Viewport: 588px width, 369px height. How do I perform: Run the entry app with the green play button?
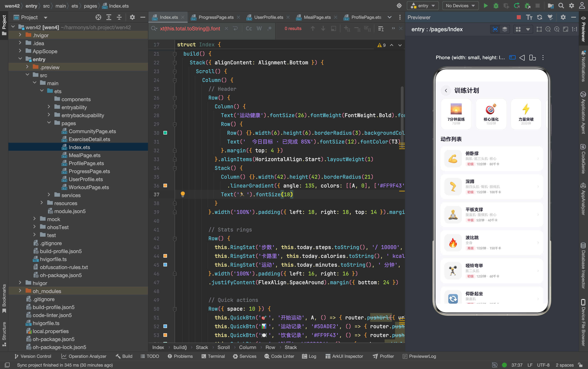point(485,6)
